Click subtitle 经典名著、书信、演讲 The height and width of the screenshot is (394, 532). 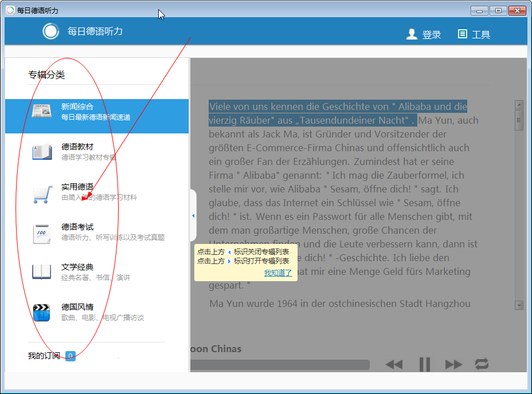coord(96,278)
